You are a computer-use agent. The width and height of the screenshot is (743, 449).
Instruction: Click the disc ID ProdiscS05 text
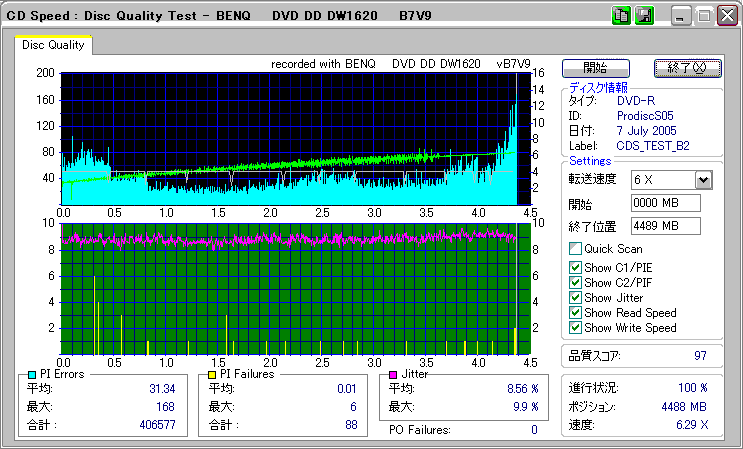coord(645,116)
